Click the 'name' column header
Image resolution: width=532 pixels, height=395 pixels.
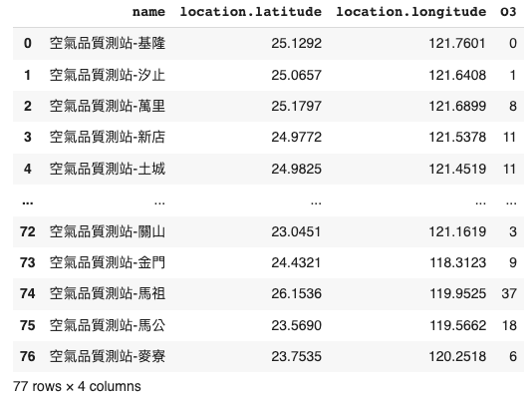pyautogui.click(x=148, y=12)
